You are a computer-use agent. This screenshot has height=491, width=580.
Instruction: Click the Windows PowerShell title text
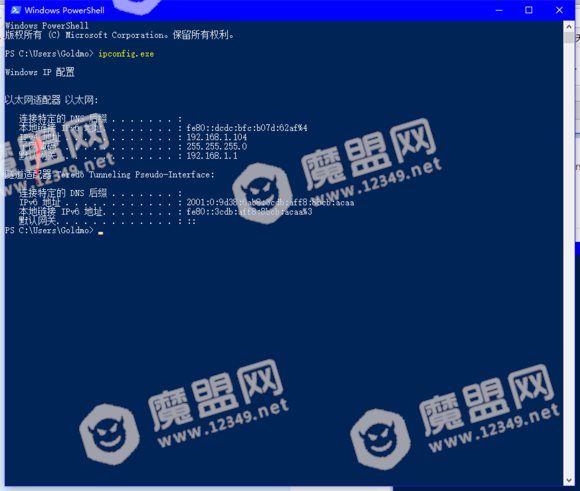pos(64,10)
